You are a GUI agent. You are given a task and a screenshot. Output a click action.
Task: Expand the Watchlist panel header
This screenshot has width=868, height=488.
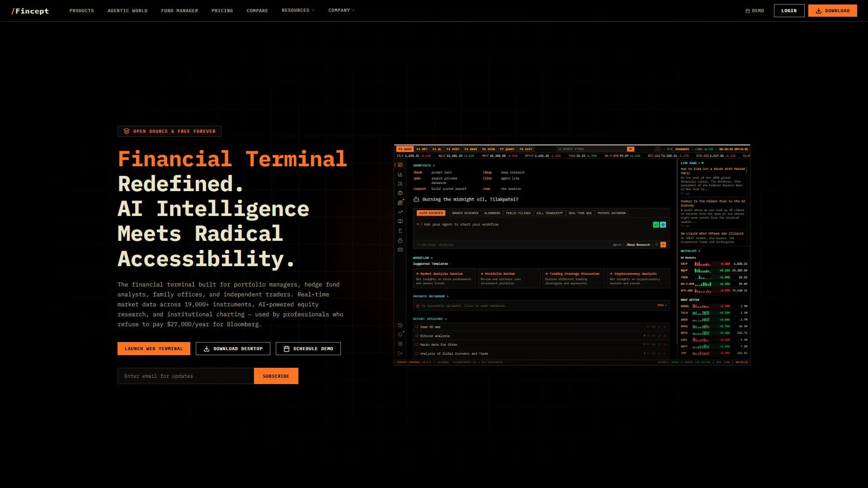pyautogui.click(x=690, y=251)
